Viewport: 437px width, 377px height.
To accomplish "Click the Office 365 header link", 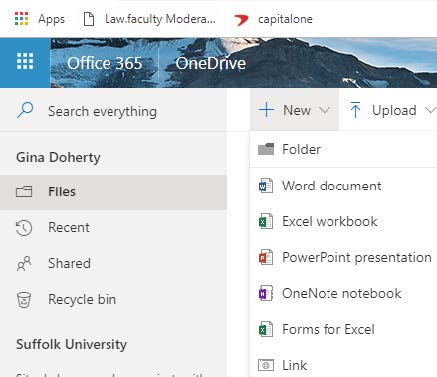I will pyautogui.click(x=105, y=63).
